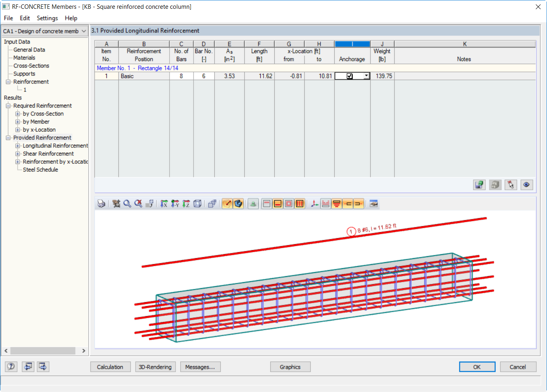The image size is (547, 392).
Task: Click the red dashed lines icon
Action: click(326, 204)
